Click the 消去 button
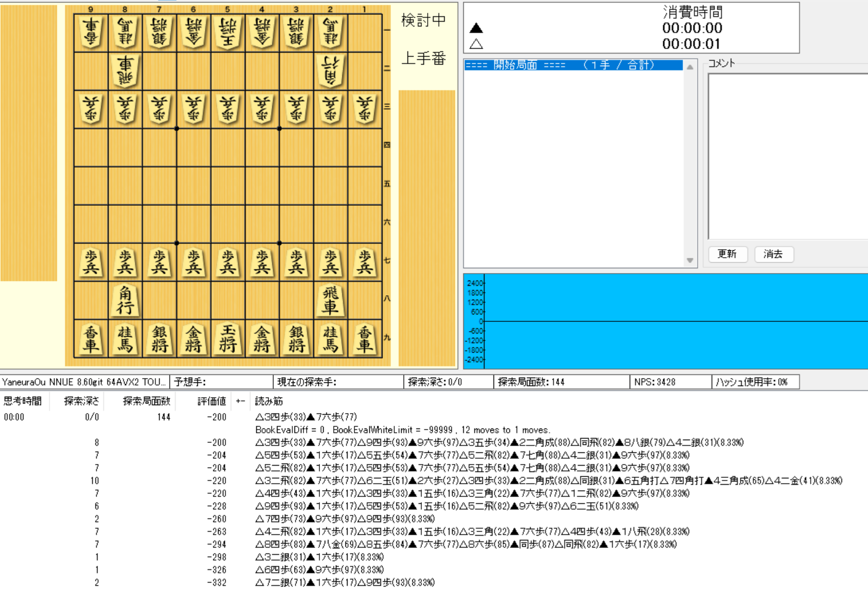 (774, 254)
